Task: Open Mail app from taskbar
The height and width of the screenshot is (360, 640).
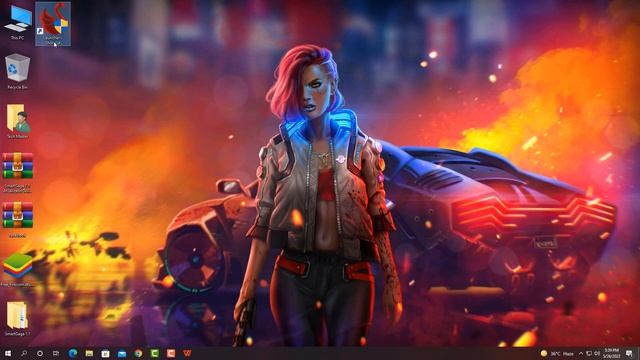Action: [x=122, y=353]
